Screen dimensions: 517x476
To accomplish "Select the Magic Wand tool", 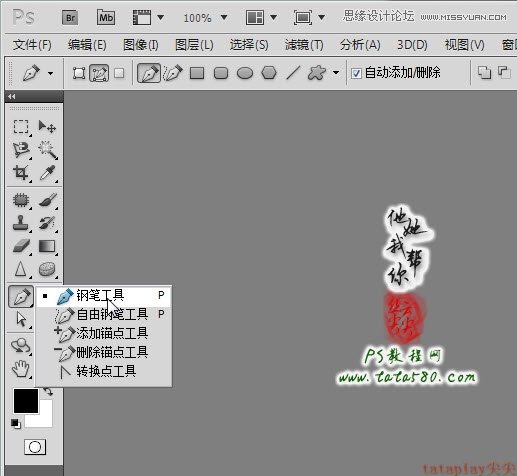I will click(x=48, y=150).
